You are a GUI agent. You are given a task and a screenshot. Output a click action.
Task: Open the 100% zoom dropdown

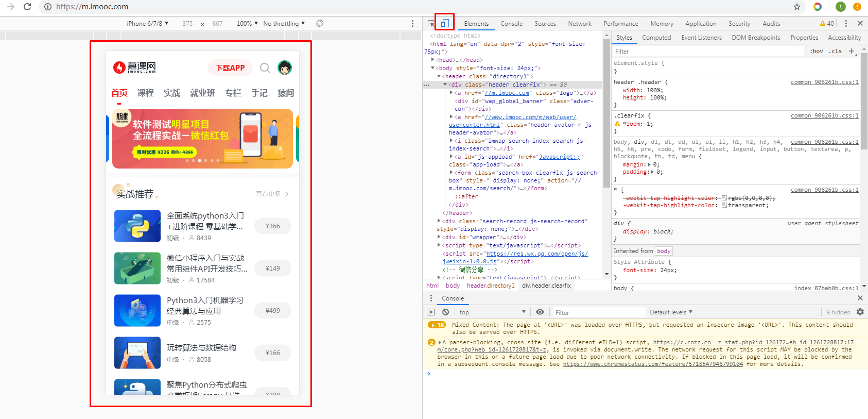click(247, 24)
